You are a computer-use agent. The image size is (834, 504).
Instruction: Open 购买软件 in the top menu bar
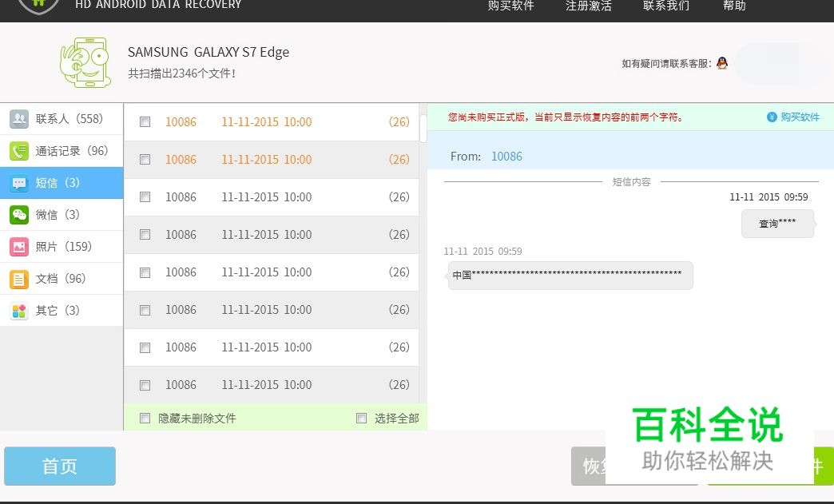pyautogui.click(x=510, y=6)
